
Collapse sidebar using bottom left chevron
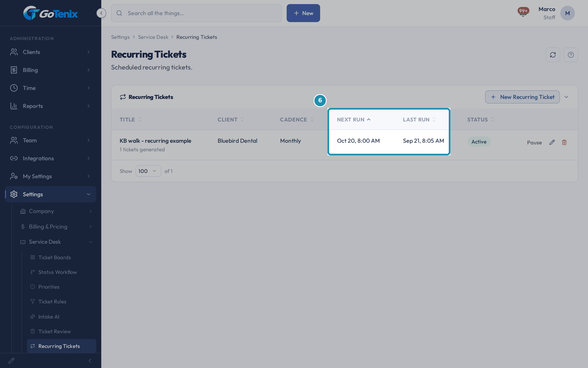point(90,360)
